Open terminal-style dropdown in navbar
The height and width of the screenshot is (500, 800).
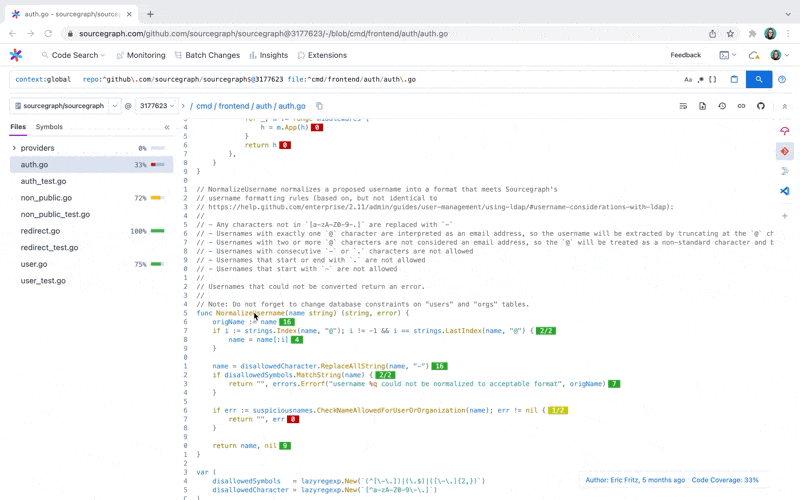728,55
